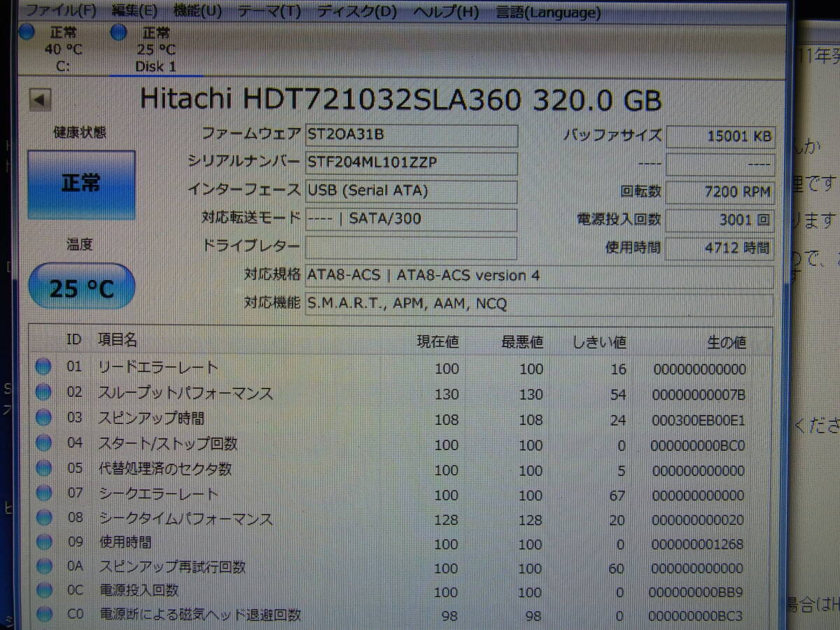Click the blue status orb for Disk 1
Screen dimensions: 840x630
click(x=118, y=32)
